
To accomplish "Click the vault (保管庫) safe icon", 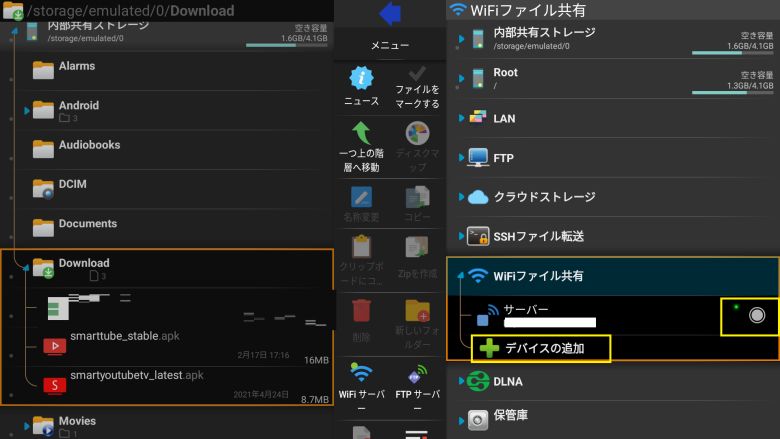I will pyautogui.click(x=478, y=420).
